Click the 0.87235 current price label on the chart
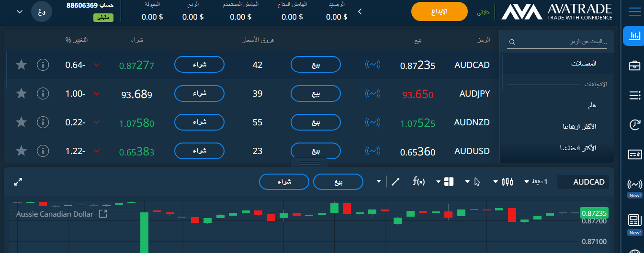Image resolution: width=644 pixels, height=253 pixels. pos(594,213)
